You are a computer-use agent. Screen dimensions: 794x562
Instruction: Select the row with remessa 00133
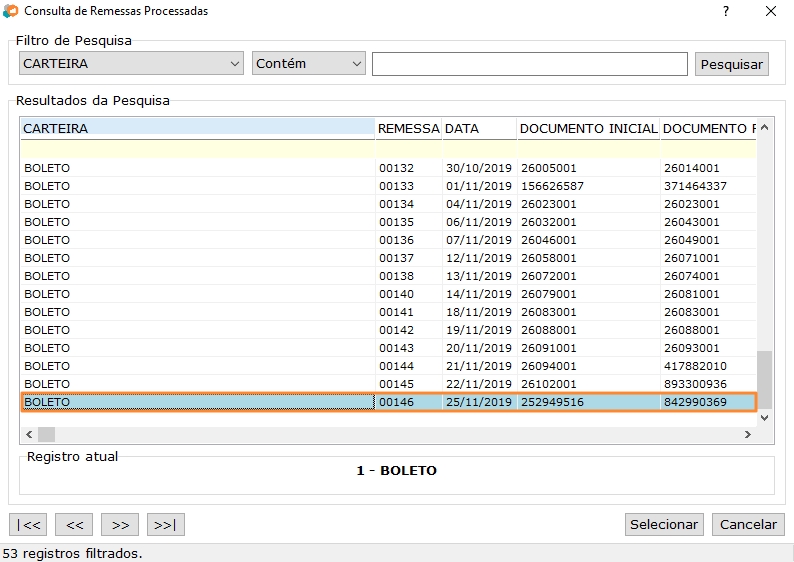(396, 186)
